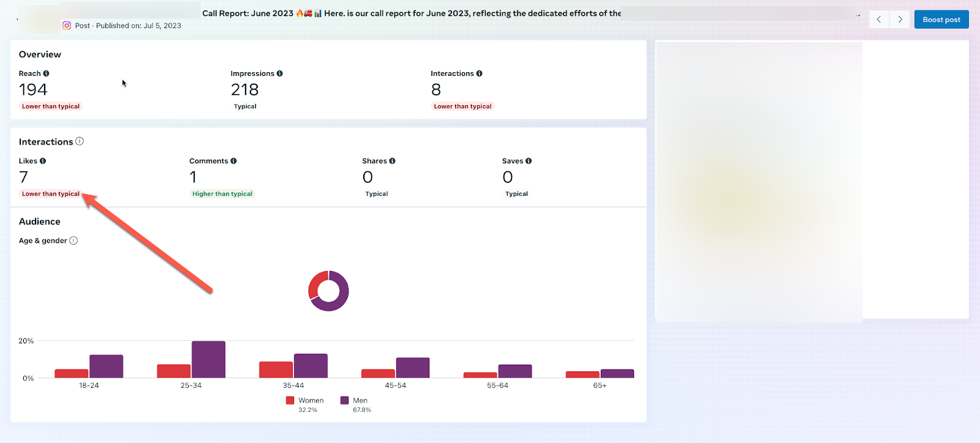Click the Impressions value 218
This screenshot has width=980, height=443.
point(245,90)
